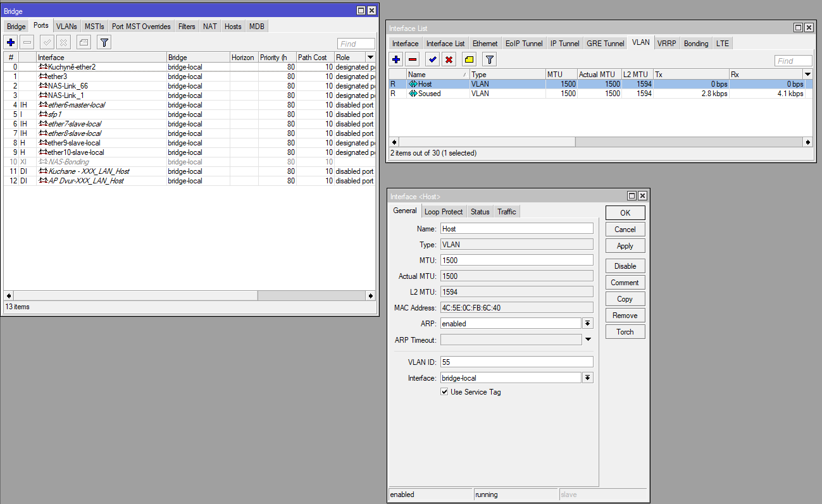
Task: Enable interface with blue checkmark in Interface List
Action: [432, 59]
